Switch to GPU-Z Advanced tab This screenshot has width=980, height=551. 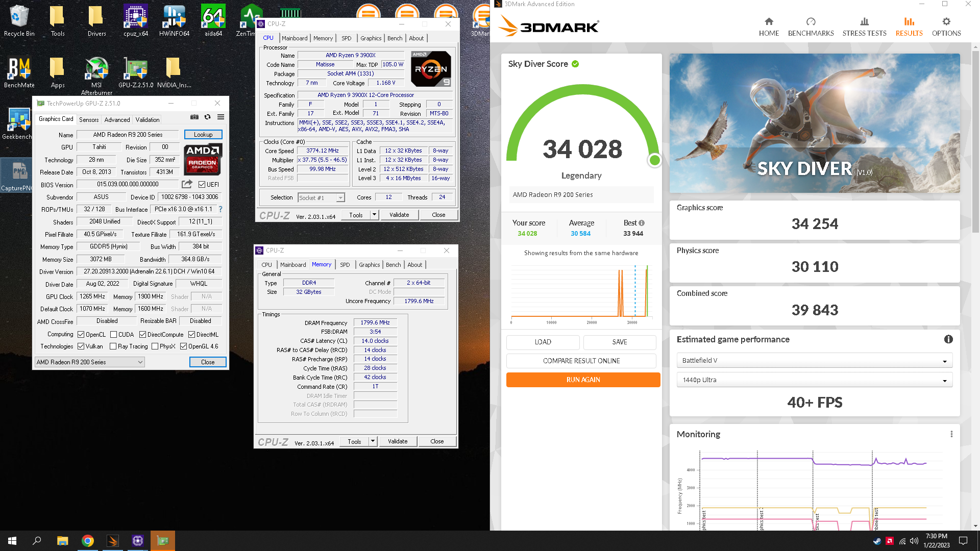point(117,120)
